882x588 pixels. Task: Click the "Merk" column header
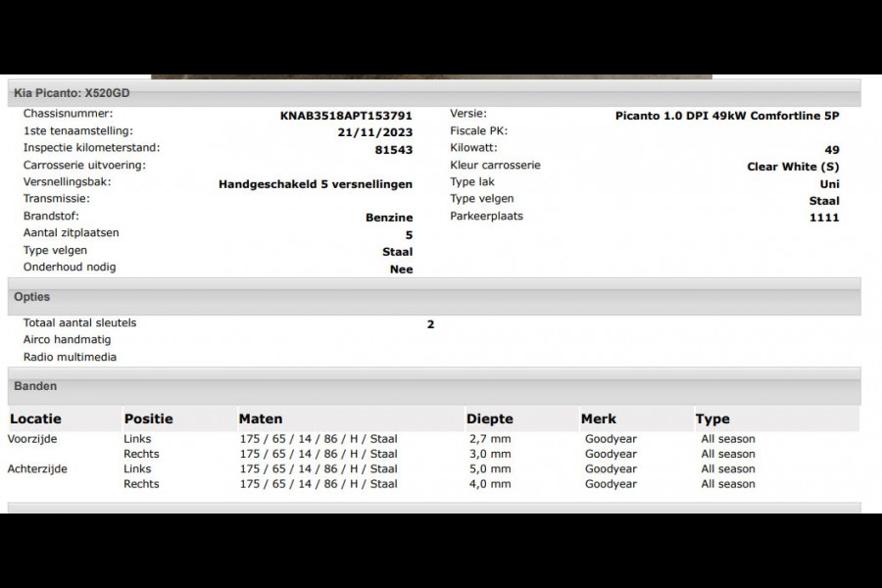[599, 418]
